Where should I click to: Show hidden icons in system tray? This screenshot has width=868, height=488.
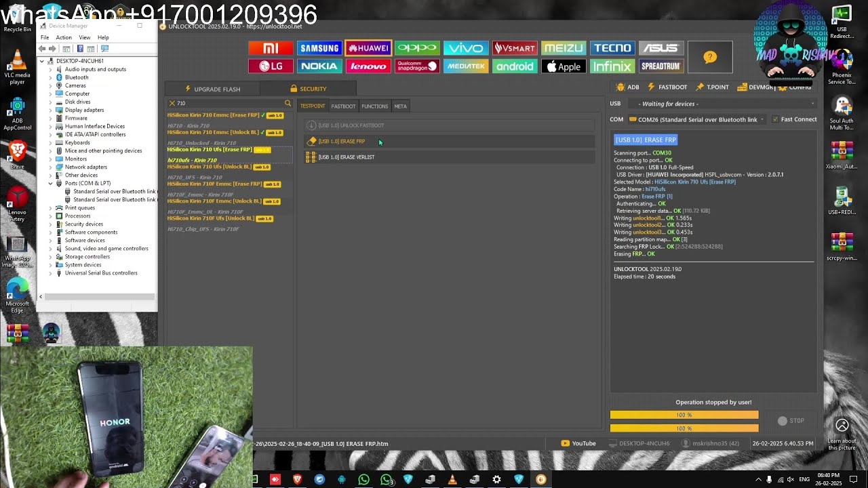(x=758, y=480)
